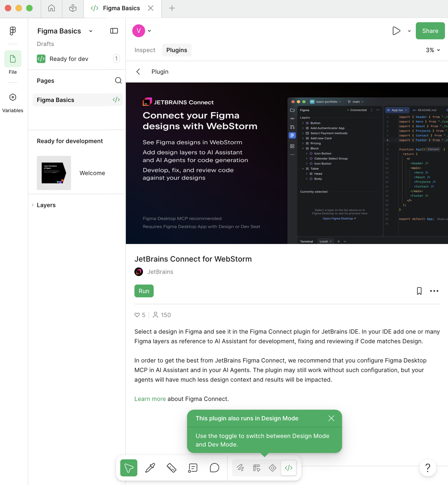Click the pages search magnifier icon
This screenshot has height=485, width=448.
coord(118,81)
